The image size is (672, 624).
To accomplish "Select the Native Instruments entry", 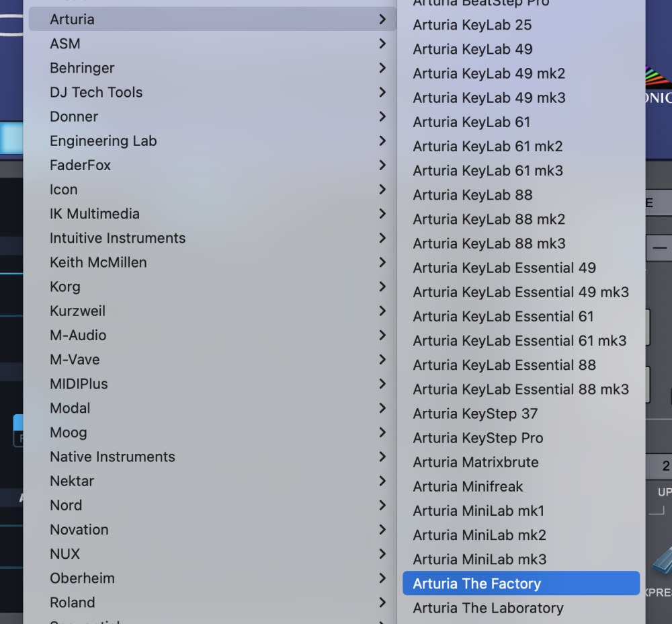I will (212, 457).
